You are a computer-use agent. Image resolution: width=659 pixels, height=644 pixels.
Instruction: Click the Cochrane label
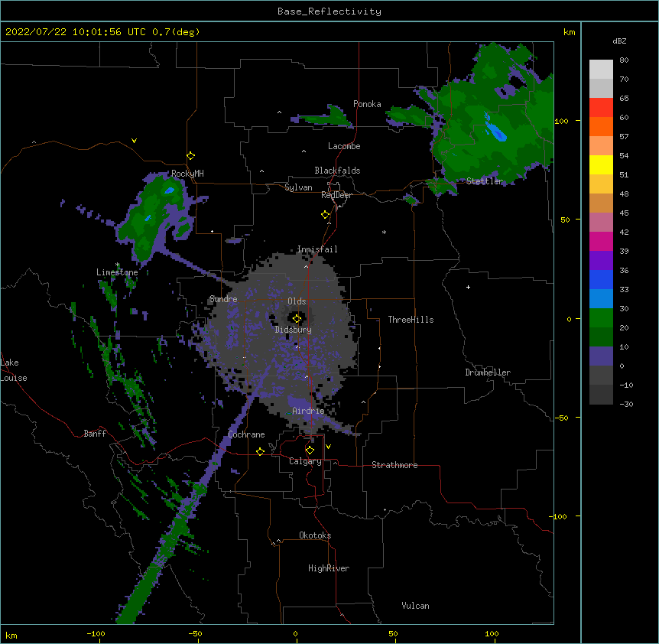tap(246, 434)
